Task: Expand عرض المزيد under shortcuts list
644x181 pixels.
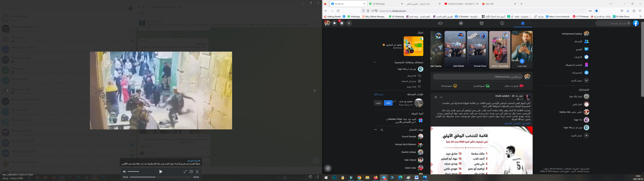Action: (x=580, y=136)
